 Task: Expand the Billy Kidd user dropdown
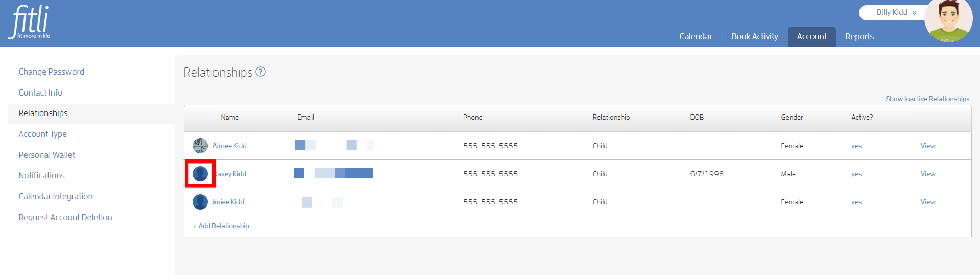896,12
